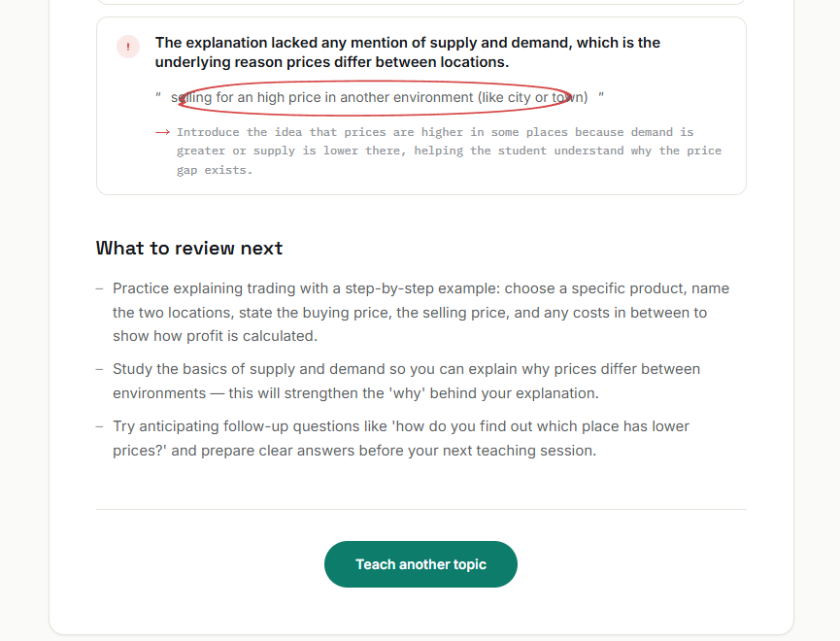
Task: Click the Introduce the idea suggestion text
Action: click(x=449, y=151)
